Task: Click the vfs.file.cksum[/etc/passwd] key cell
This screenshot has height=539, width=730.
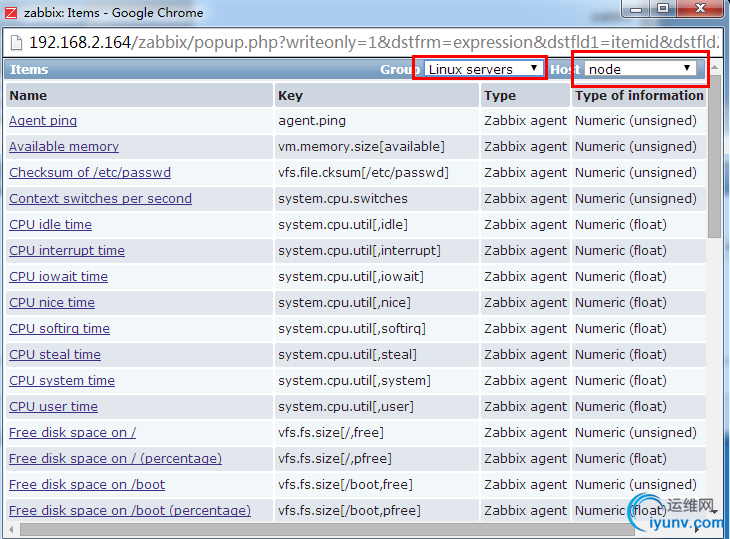Action: coord(377,173)
